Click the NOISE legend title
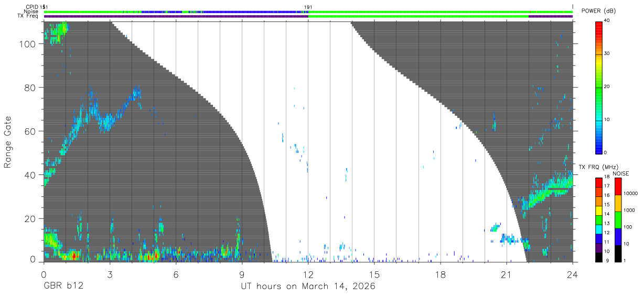 [621, 173]
